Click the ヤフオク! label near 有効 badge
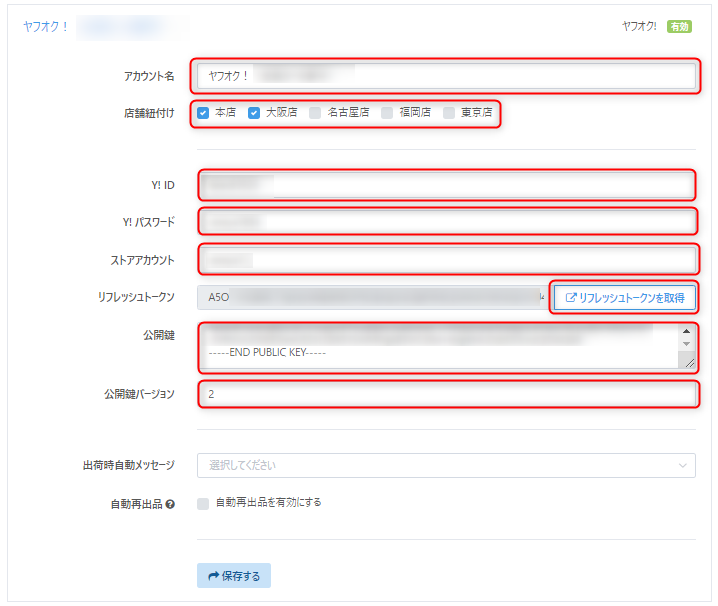Image resolution: width=718 pixels, height=606 pixels. (x=639, y=27)
